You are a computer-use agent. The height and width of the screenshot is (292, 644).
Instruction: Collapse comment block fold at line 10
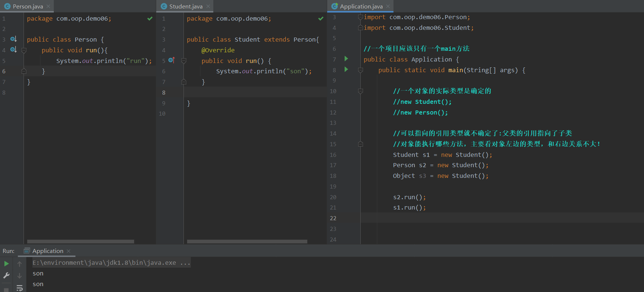361,91
